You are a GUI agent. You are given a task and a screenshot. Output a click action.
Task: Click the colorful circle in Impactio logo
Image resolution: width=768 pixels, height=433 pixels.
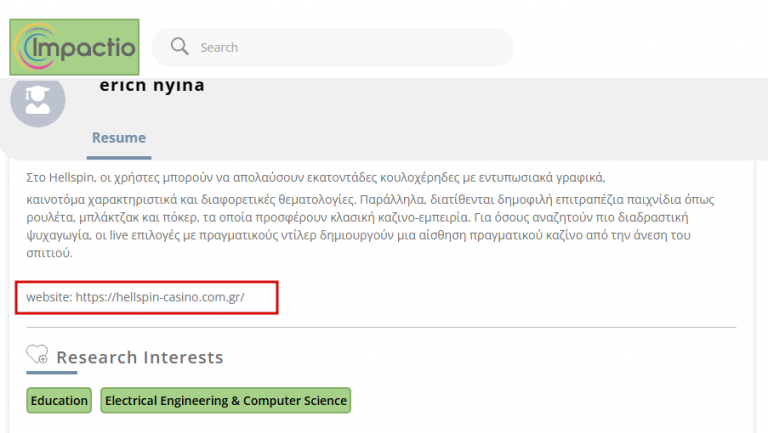pos(29,45)
